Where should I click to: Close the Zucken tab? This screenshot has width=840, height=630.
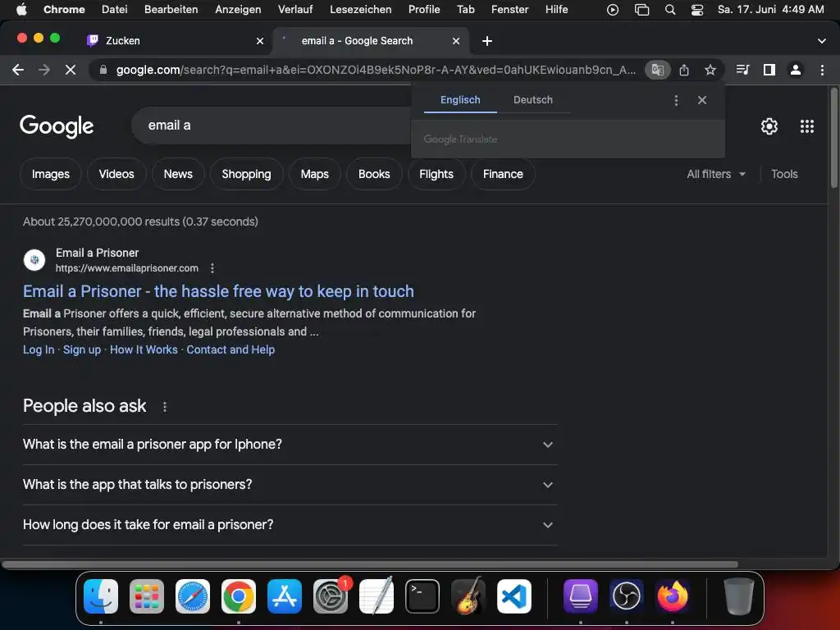pos(260,41)
